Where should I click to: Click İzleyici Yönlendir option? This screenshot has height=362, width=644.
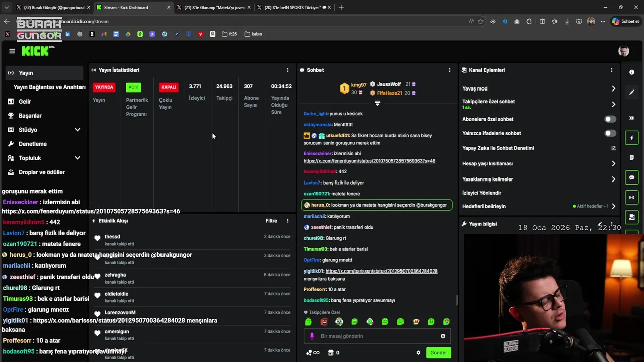[481, 193]
